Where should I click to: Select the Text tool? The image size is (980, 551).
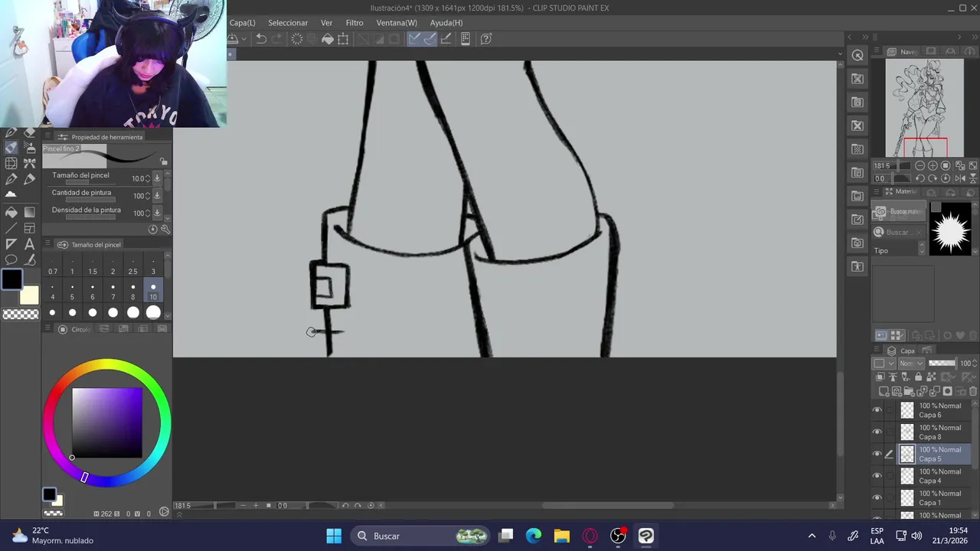click(29, 244)
